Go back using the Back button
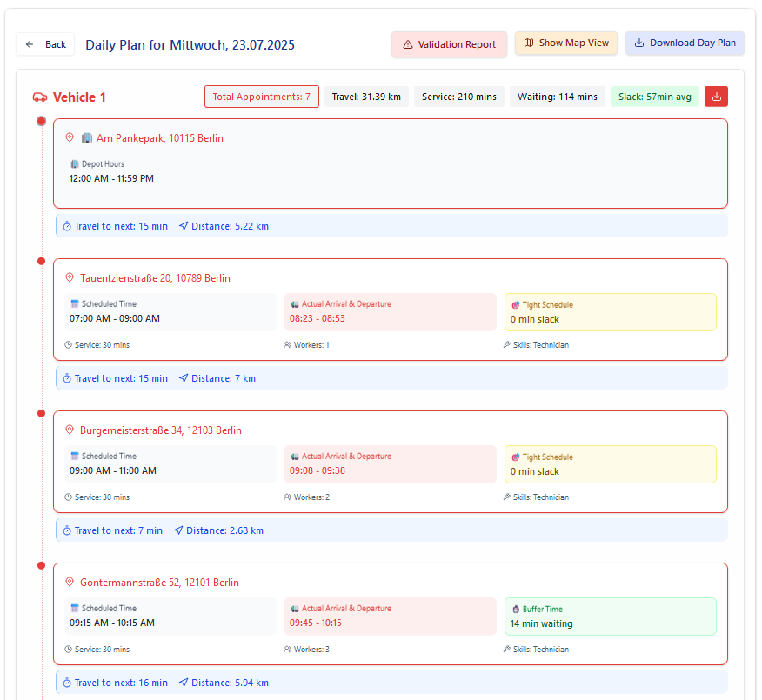The width and height of the screenshot is (762, 700). [46, 44]
